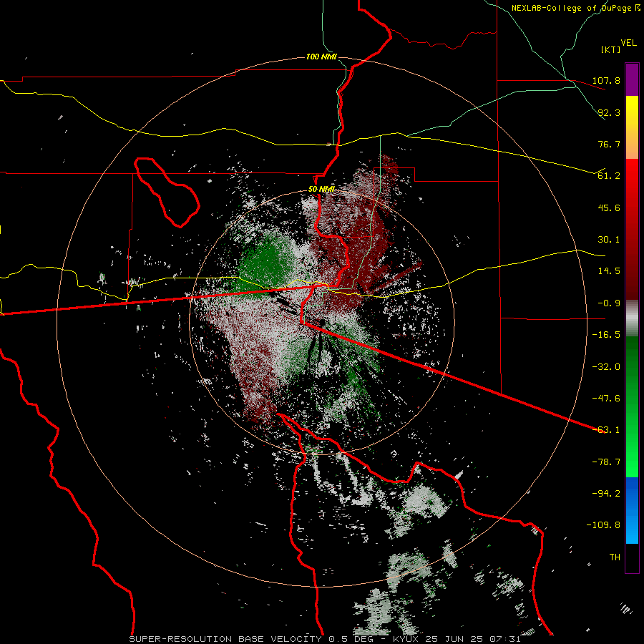The image size is (644, 644).
Task: Pick the gray segment of the velocity scale
Action: click(632, 318)
